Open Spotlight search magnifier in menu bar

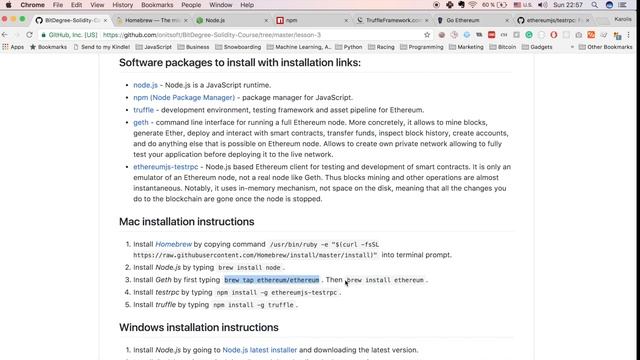(594, 5)
